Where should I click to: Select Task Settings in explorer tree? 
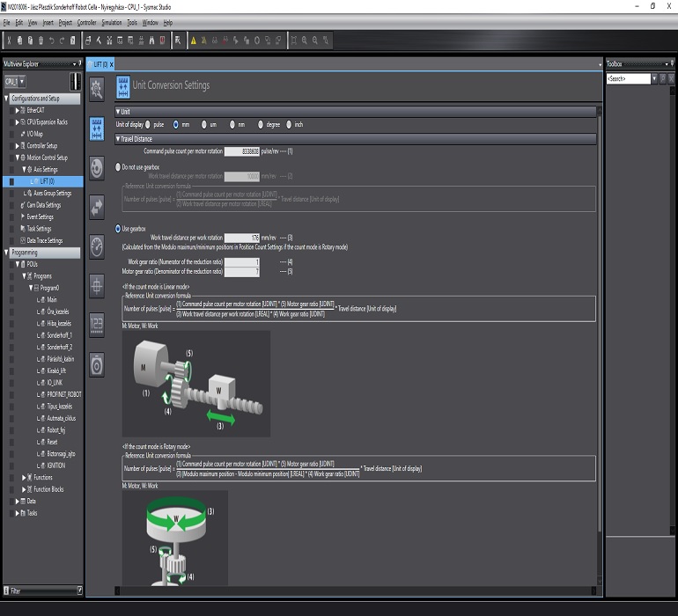39,229
